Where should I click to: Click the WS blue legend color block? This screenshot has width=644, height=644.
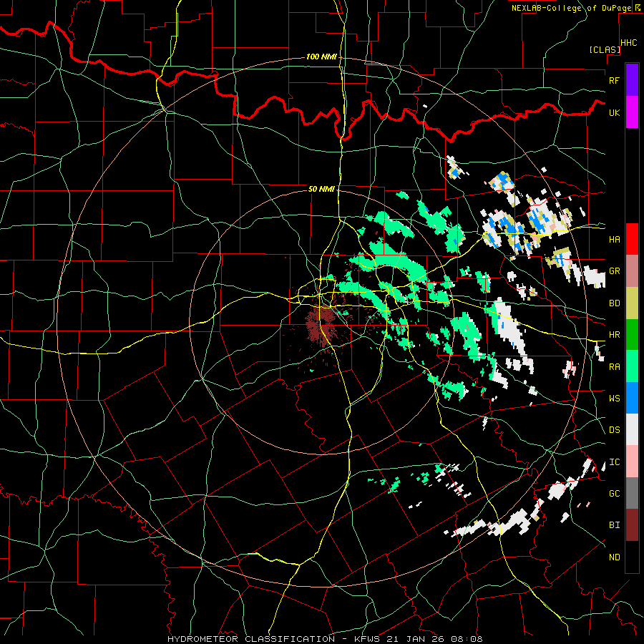(632, 398)
